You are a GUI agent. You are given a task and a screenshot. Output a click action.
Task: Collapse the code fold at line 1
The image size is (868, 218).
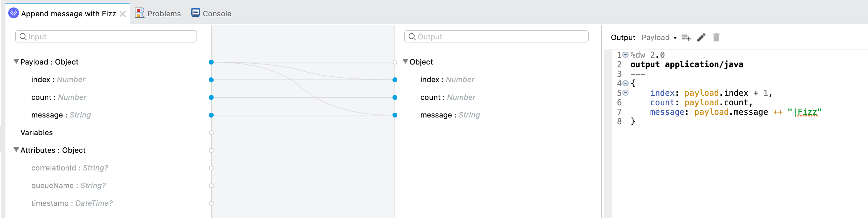click(x=625, y=55)
